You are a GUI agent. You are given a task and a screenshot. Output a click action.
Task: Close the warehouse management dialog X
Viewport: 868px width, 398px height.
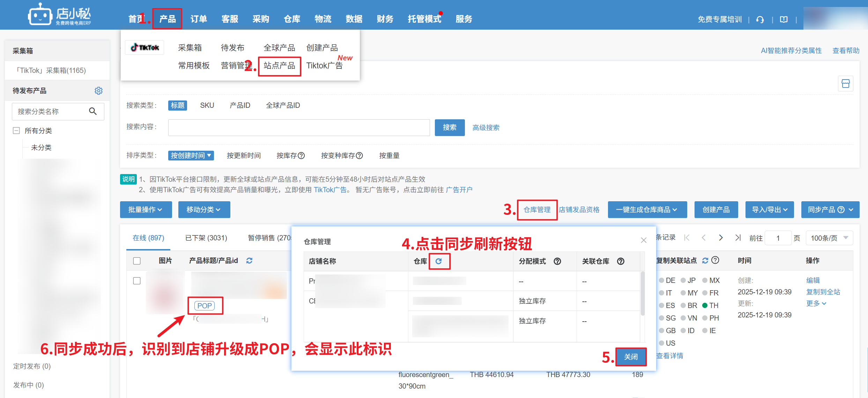(x=644, y=240)
